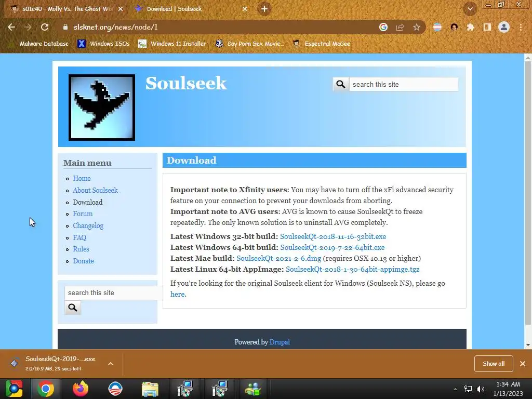
Task: Focus the header search this site field
Action: pos(404,84)
